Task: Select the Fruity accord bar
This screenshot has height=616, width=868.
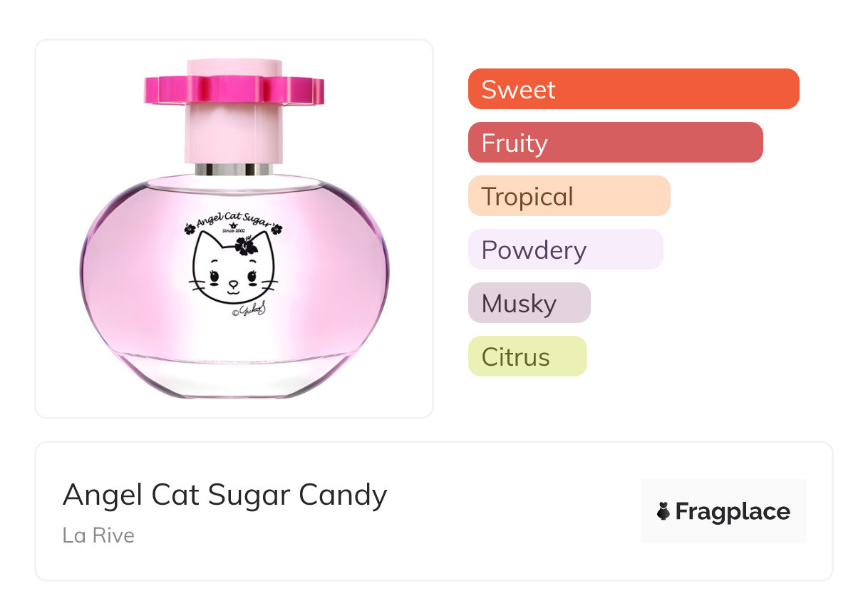Action: pos(615,143)
